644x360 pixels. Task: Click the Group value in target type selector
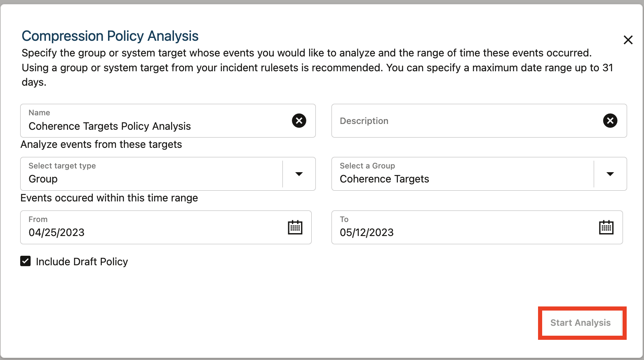(x=43, y=179)
